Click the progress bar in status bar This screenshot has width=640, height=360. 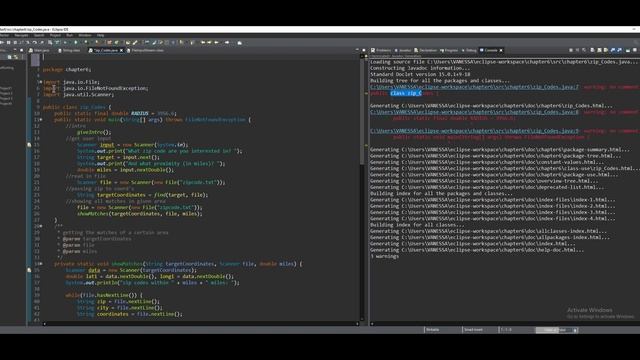(553, 330)
